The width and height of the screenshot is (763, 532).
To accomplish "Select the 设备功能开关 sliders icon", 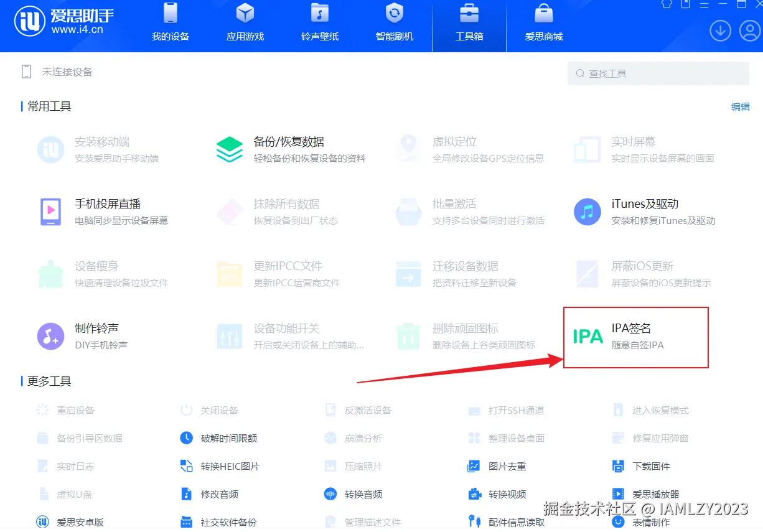I will [230, 336].
